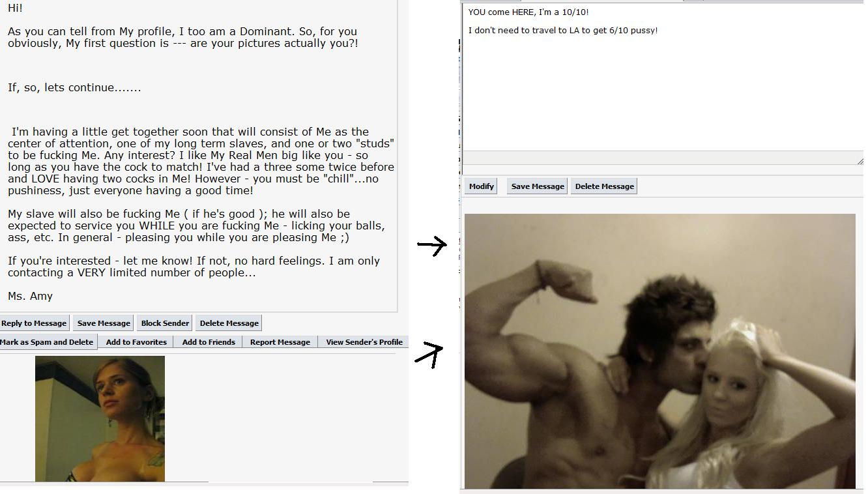Viewport: 868px width, 494px height.
Task: Click the lower hand-drawn arrow
Action: coord(429,355)
